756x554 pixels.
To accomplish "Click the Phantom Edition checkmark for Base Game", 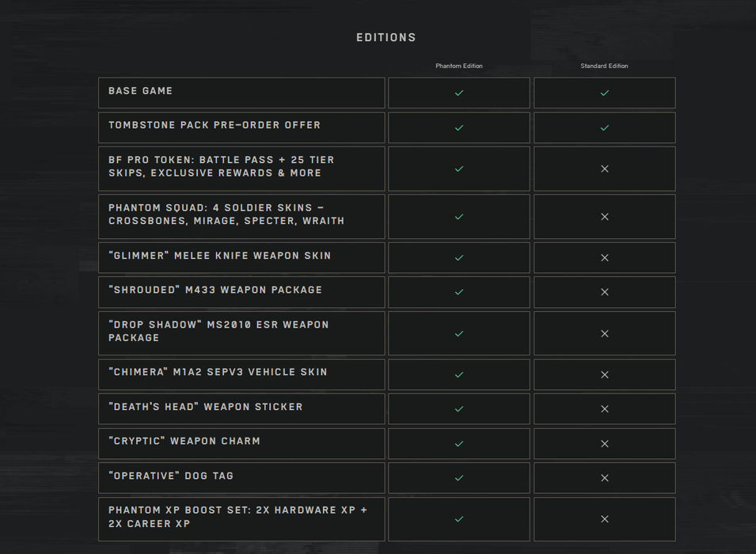I will pyautogui.click(x=459, y=93).
